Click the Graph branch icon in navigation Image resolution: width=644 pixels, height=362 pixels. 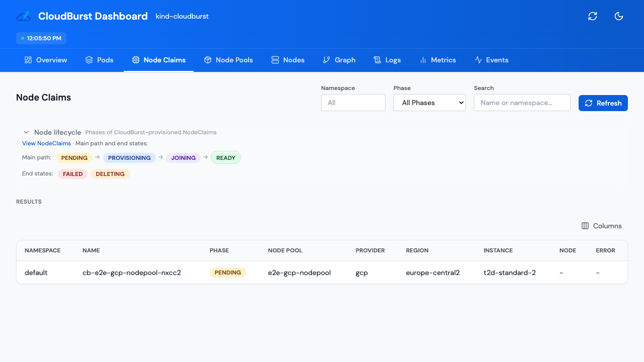click(x=326, y=60)
